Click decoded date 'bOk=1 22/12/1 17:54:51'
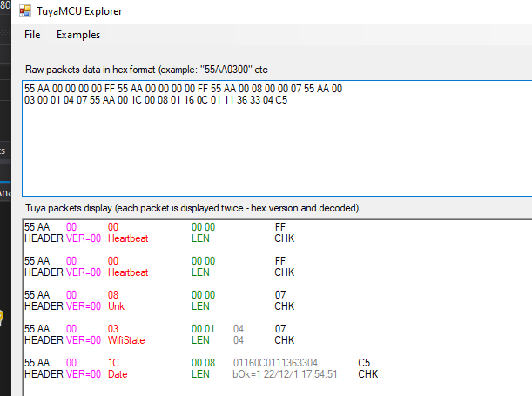The image size is (532, 396). coord(285,374)
